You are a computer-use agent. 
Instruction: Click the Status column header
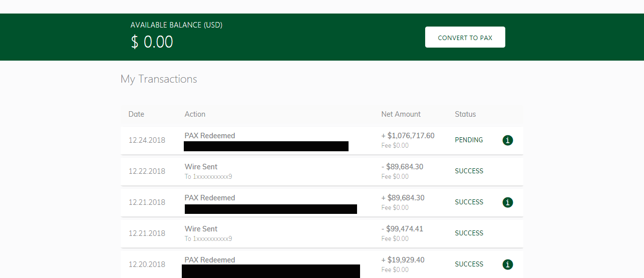(465, 114)
